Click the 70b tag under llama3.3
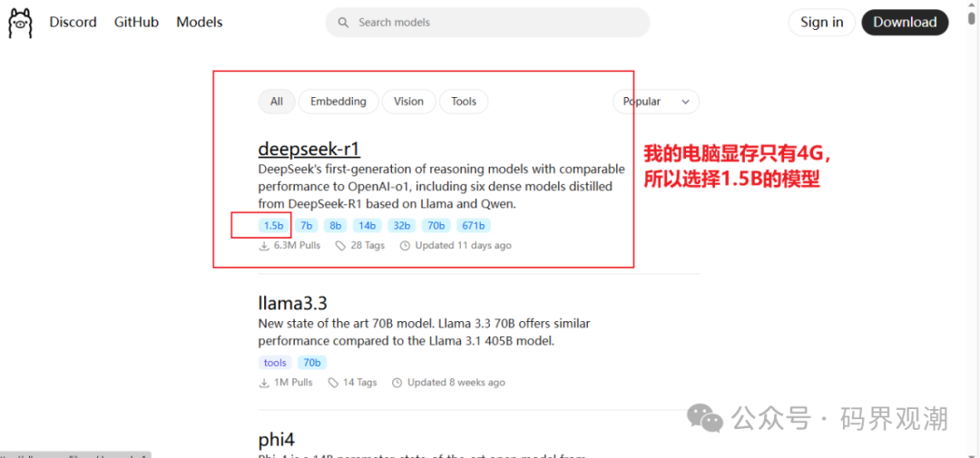The height and width of the screenshot is (458, 980). coord(312,363)
